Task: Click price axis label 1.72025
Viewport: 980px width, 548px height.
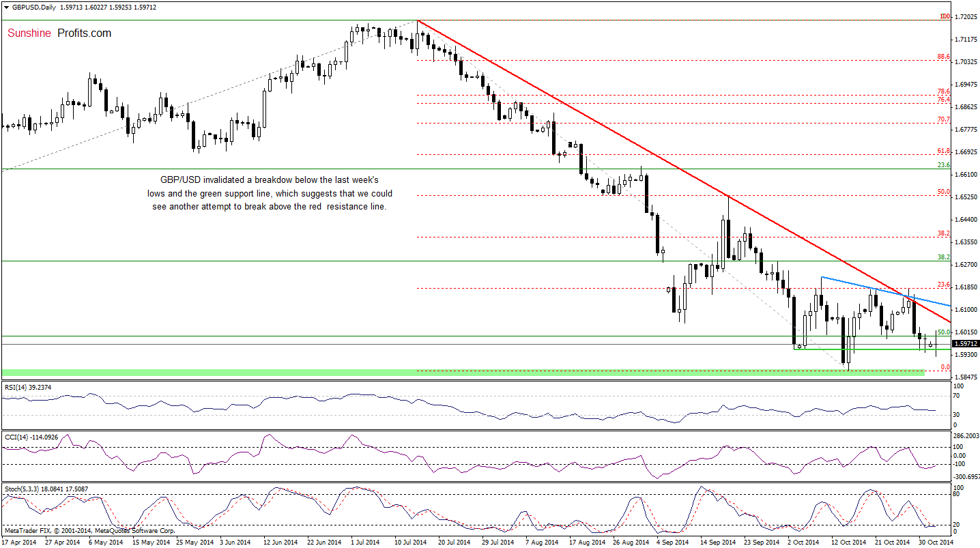Action: point(966,16)
